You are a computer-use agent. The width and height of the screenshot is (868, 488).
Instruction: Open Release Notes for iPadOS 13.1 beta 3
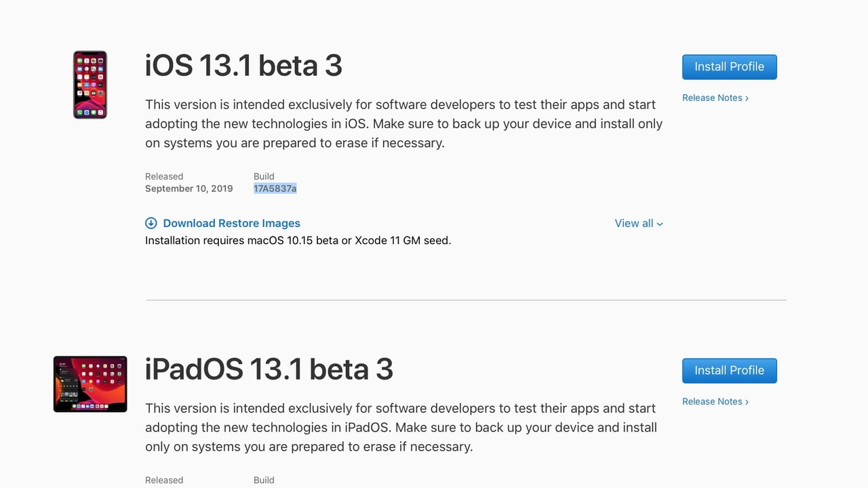tap(715, 401)
